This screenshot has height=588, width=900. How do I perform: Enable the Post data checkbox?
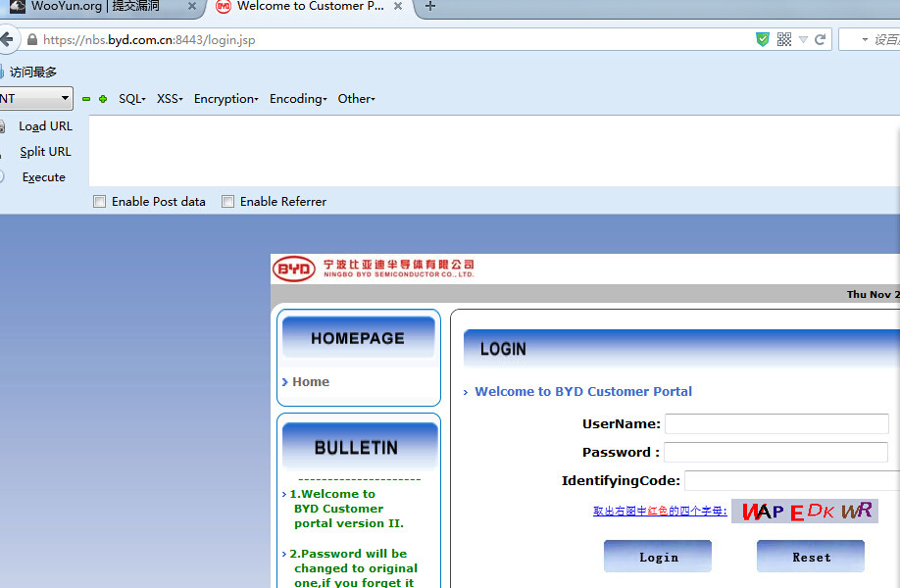tap(99, 201)
